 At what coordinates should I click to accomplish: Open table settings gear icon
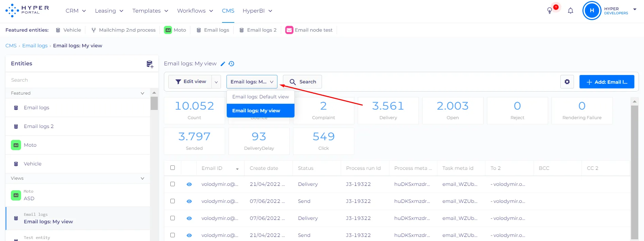[567, 82]
